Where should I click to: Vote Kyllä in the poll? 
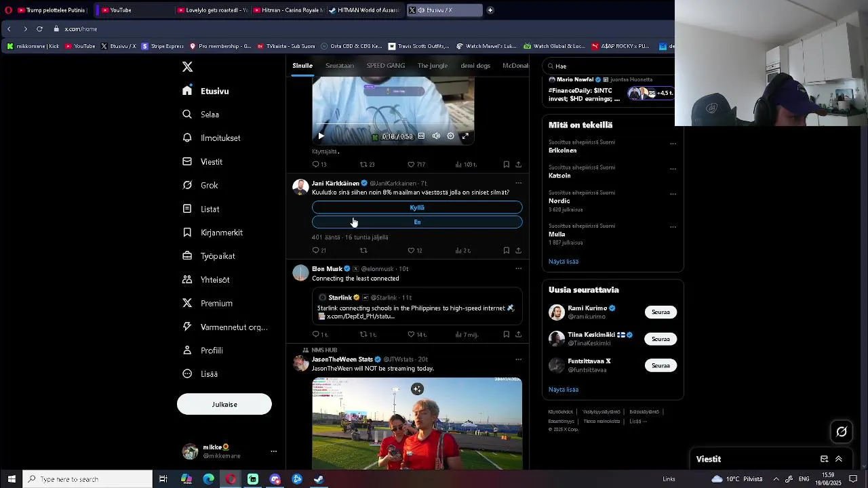tap(417, 207)
